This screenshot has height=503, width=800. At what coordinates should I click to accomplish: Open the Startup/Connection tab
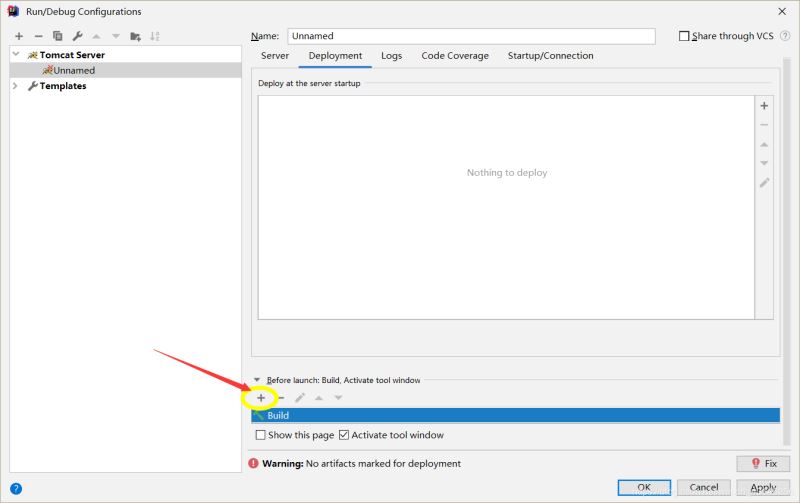tap(550, 56)
